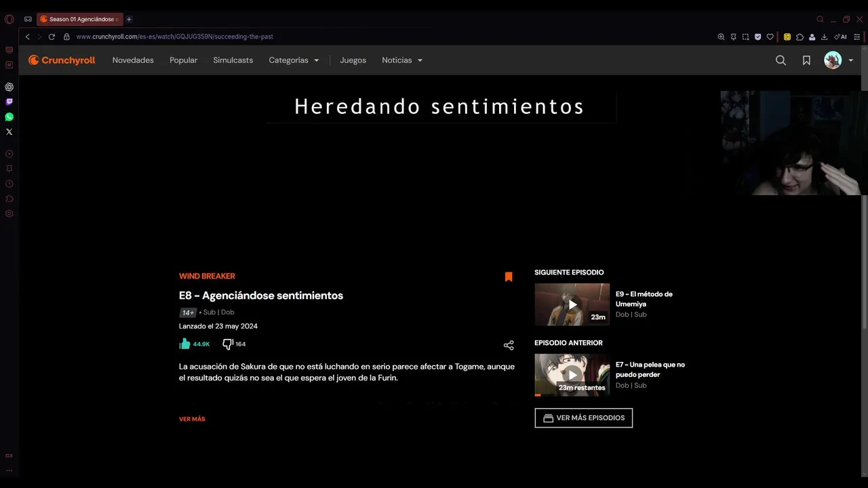Open the Juegos menu item
Image resolution: width=868 pixels, height=488 pixels.
tap(353, 60)
